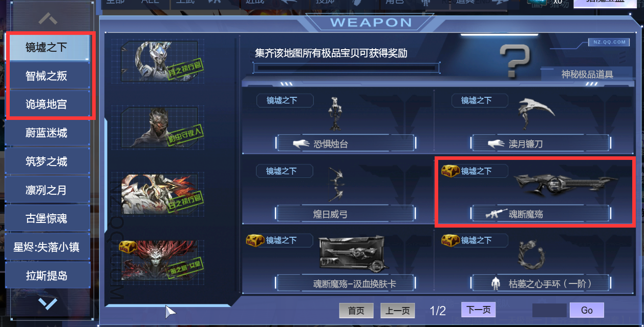Select the 镜墟之下 map tab
The width and height of the screenshot is (644, 327).
(47, 48)
